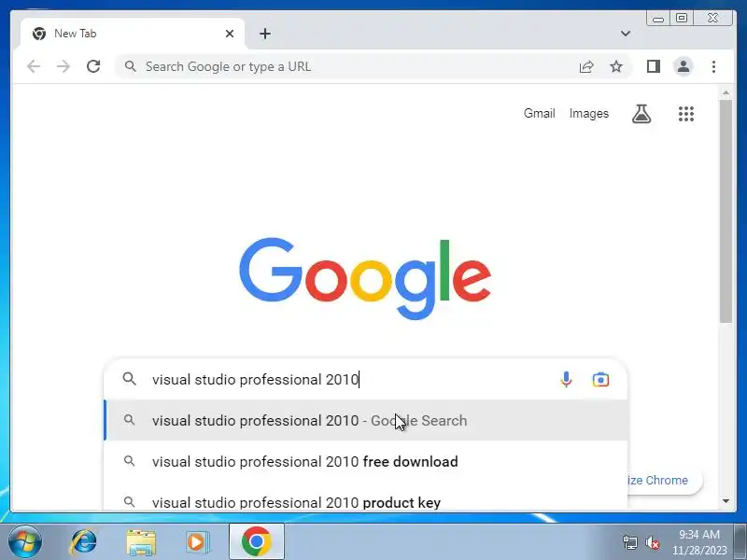Start voice search with the microphone icon
The height and width of the screenshot is (560, 747).
pyautogui.click(x=566, y=380)
